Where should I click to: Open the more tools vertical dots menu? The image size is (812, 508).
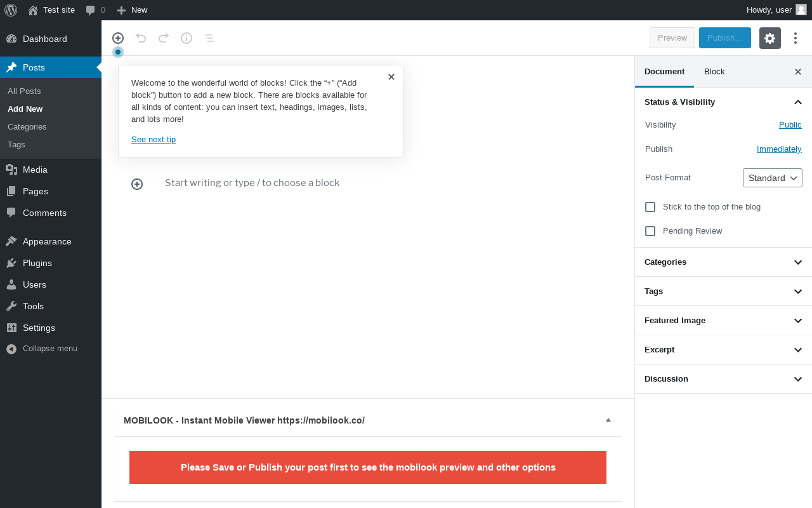796,38
